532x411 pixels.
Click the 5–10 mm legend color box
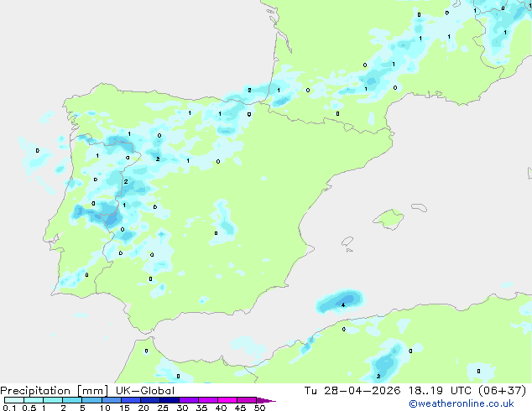(x=91, y=400)
